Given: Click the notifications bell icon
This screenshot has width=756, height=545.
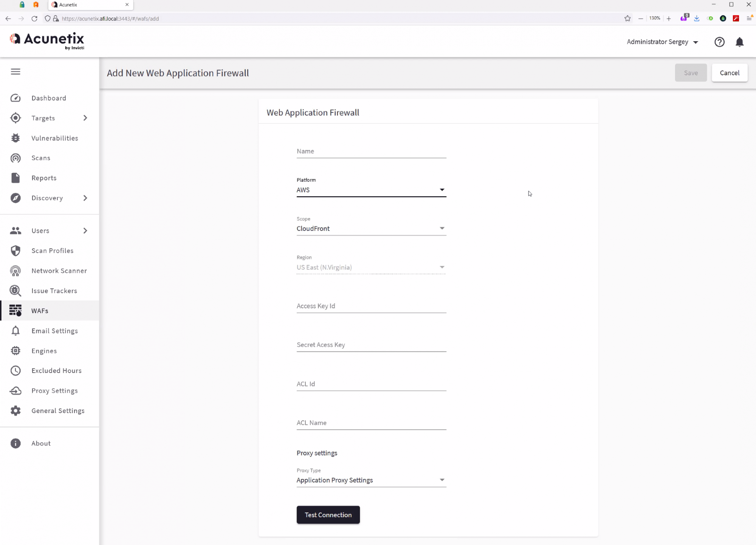Looking at the screenshot, I should point(739,42).
